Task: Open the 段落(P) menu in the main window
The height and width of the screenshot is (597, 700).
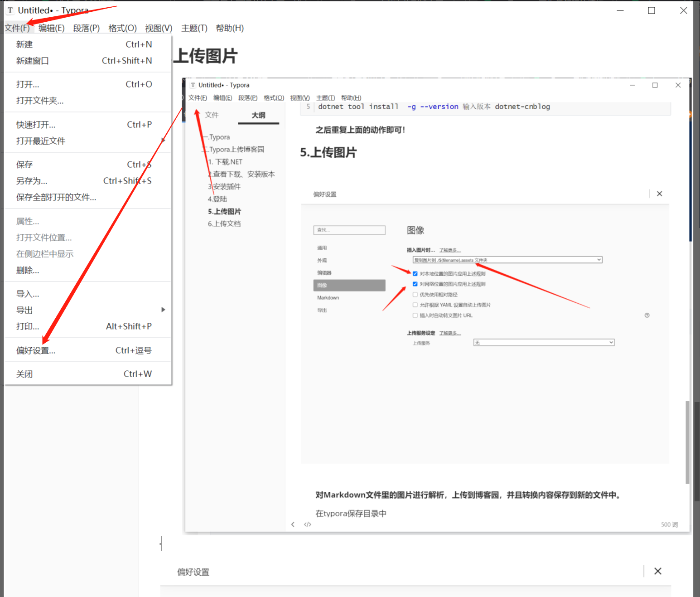Action: [86, 28]
